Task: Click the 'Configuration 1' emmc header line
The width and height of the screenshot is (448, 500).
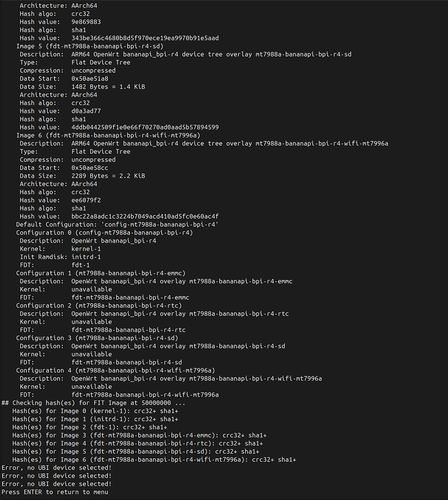Action: coord(101,273)
